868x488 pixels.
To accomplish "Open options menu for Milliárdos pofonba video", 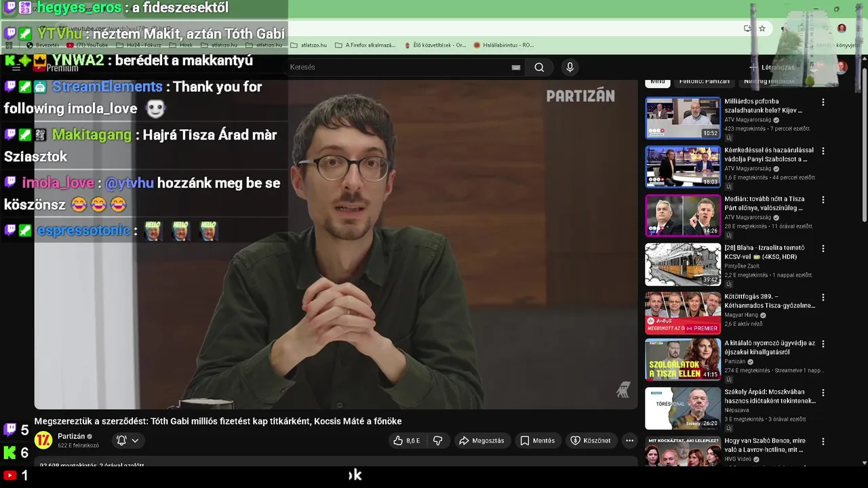I will [x=823, y=102].
